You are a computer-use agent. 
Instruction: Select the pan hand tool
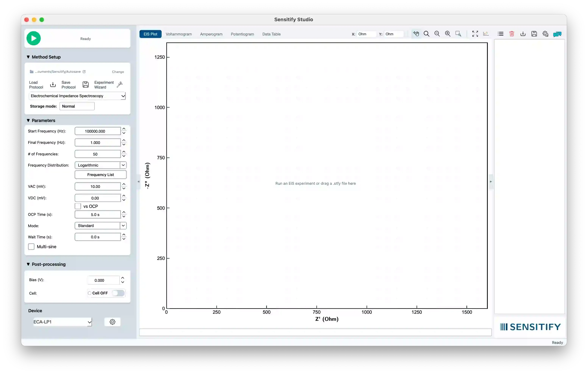click(x=416, y=34)
